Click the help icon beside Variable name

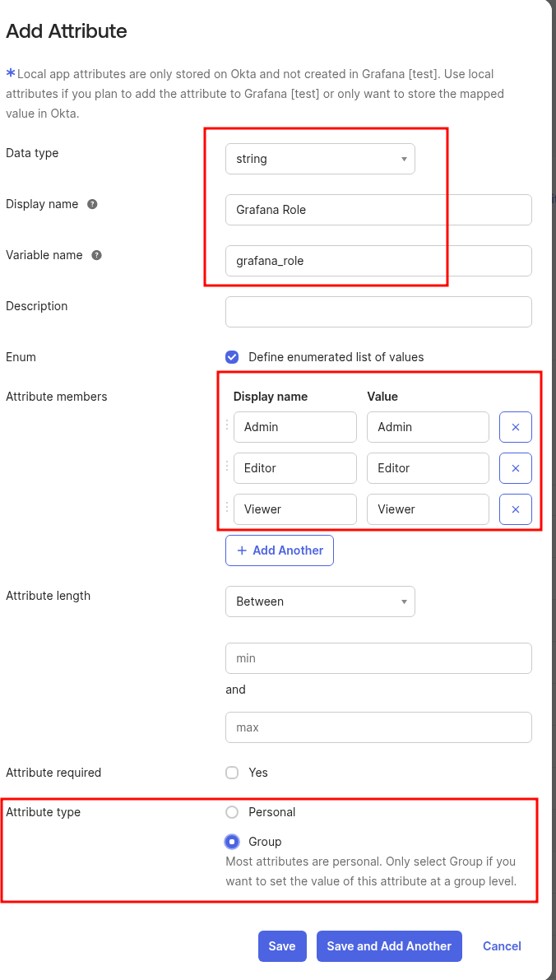(x=96, y=255)
